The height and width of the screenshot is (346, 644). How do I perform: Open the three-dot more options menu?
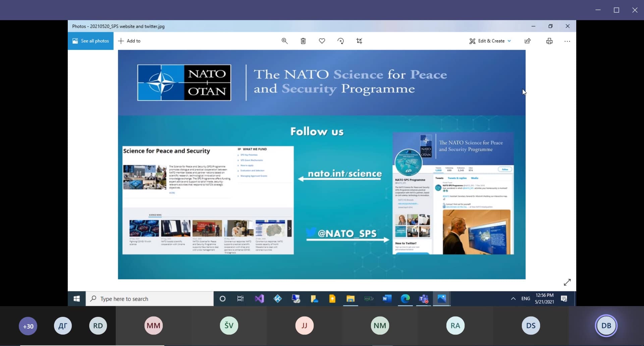[567, 41]
